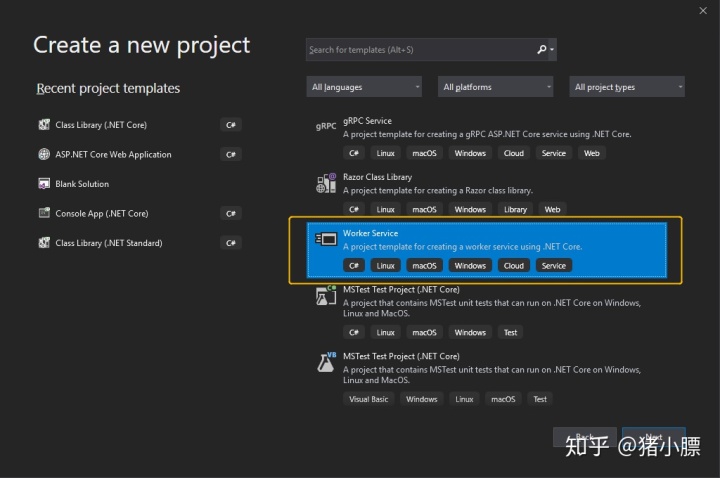This screenshot has width=720, height=478.
Task: Click C# tag beside Console App (.NET Core)
Action: (231, 213)
